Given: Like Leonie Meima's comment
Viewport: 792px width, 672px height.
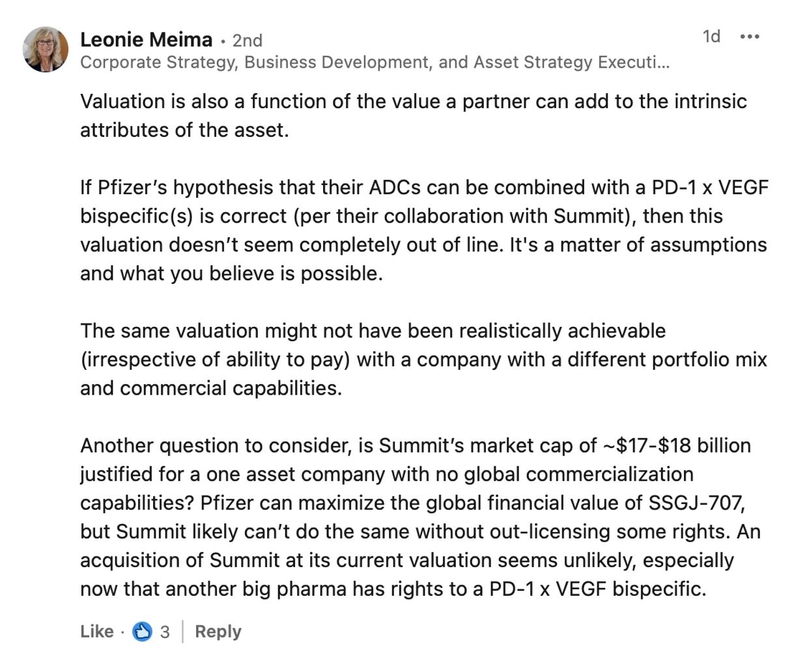Looking at the screenshot, I should pyautogui.click(x=96, y=631).
